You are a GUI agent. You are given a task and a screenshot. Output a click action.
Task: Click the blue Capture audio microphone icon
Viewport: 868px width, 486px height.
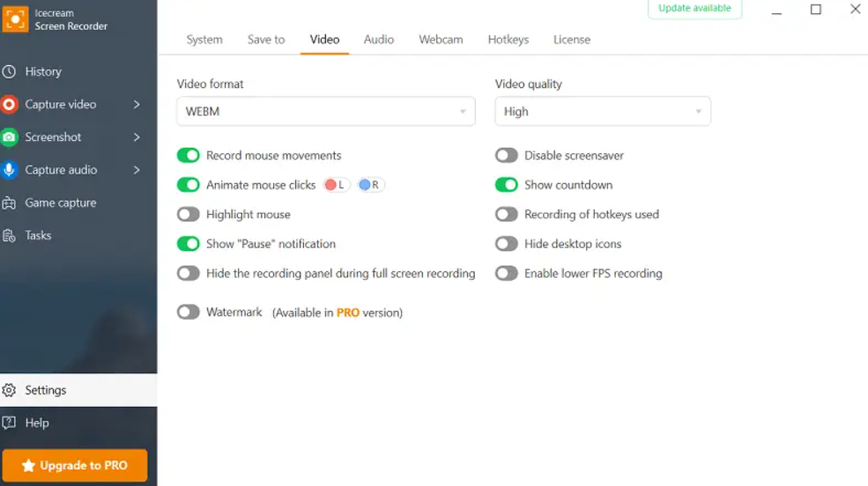click(x=10, y=170)
